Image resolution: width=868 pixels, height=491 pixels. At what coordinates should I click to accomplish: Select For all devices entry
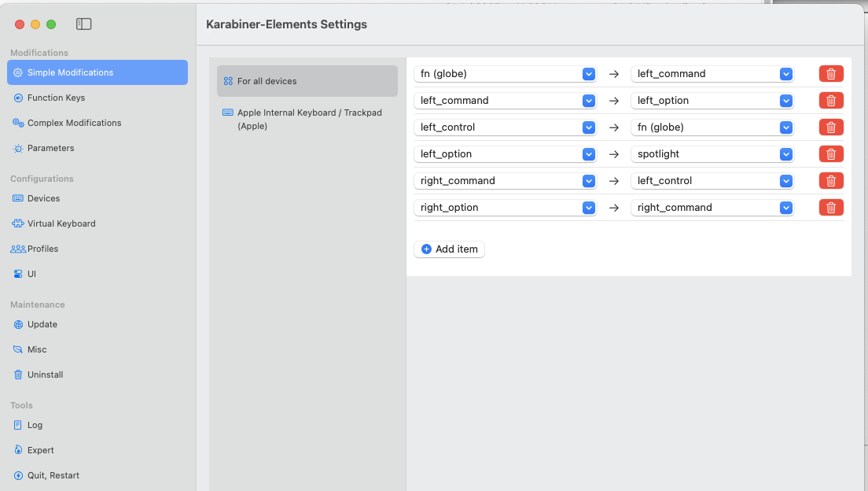point(307,81)
